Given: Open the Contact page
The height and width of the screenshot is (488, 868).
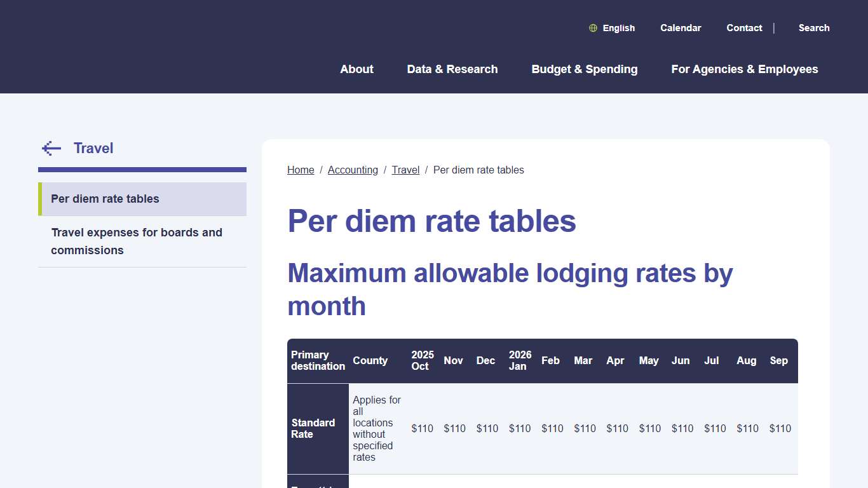Looking at the screenshot, I should point(744,28).
